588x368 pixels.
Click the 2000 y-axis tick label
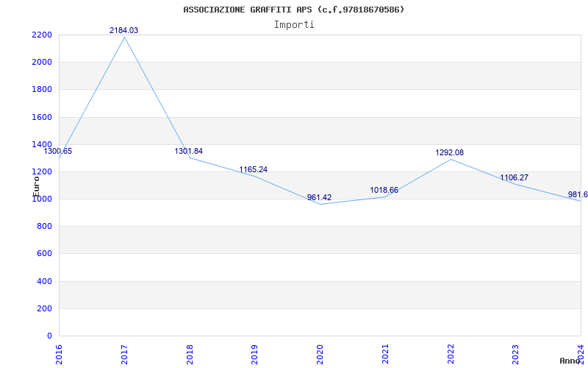pos(42,63)
